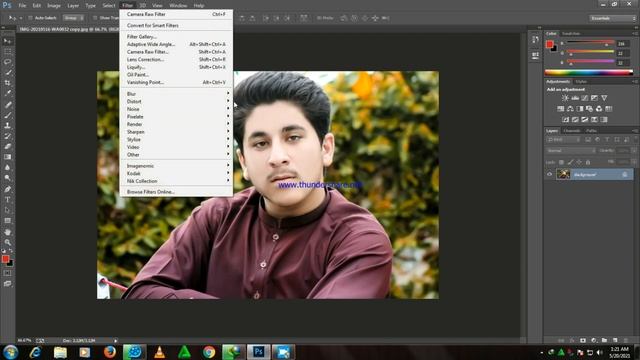Select the Move tool
The width and height of the screenshot is (640, 360).
click(x=7, y=41)
